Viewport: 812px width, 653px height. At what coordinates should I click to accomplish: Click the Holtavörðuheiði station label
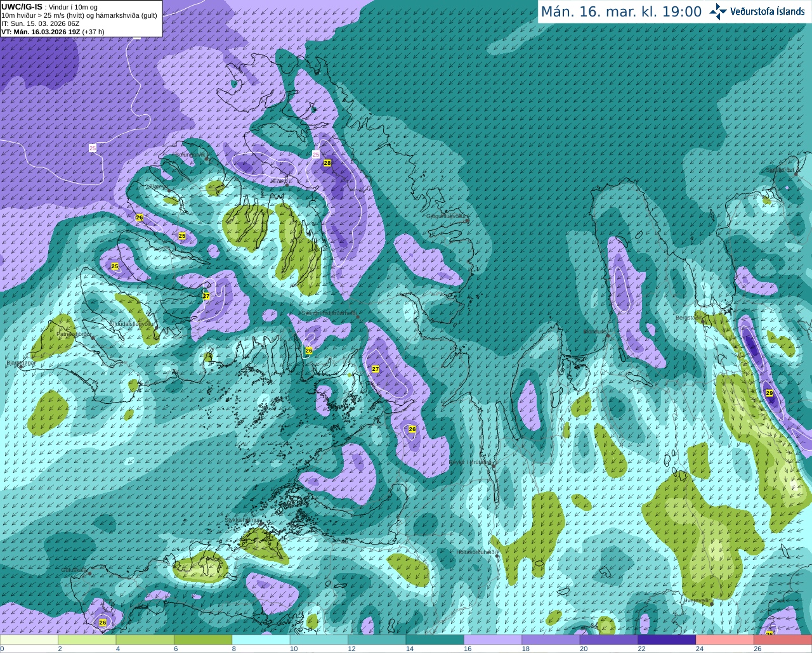(x=476, y=552)
